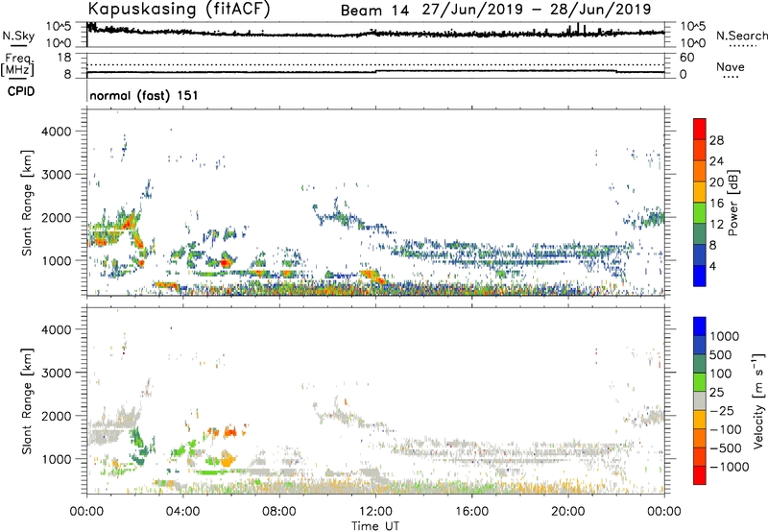Click the 'Slant Range [km]' label of the velocity panel
The image size is (768, 532).
[27, 400]
